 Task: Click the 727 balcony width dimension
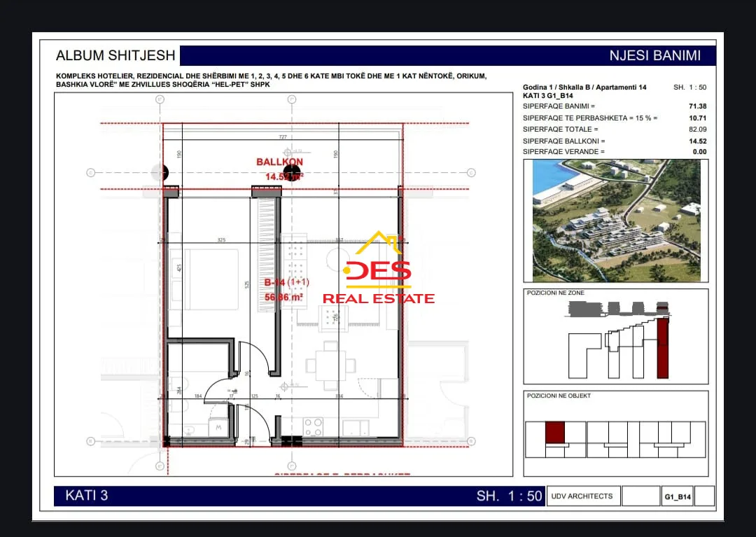[x=283, y=137]
